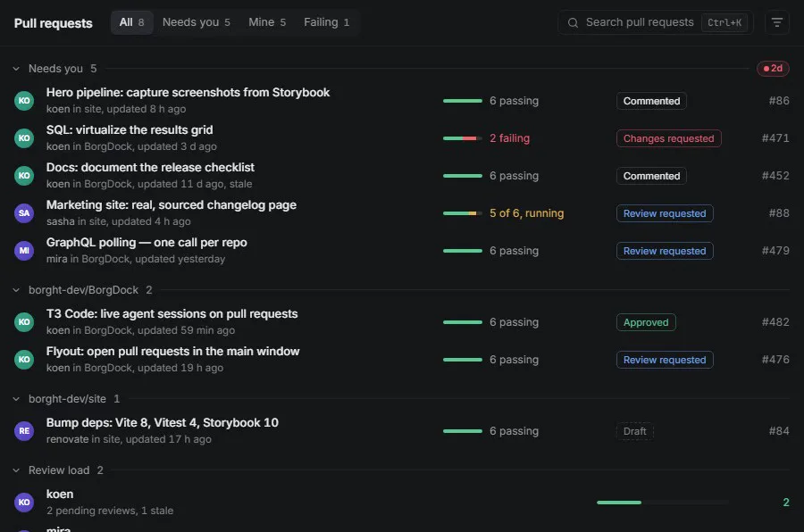Click the Approved badge on #482
Image resolution: width=804 pixels, height=532 pixels.
point(646,322)
